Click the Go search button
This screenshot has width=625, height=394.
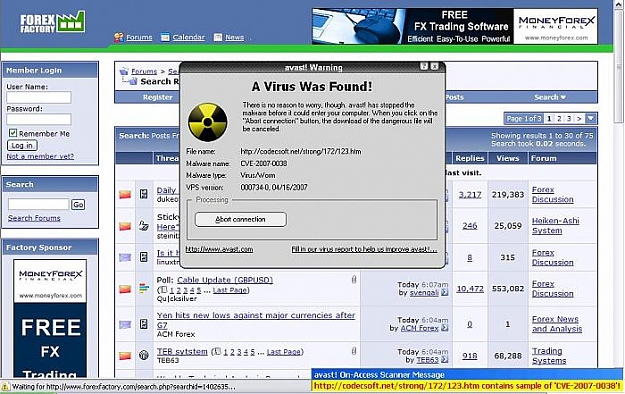(x=78, y=205)
